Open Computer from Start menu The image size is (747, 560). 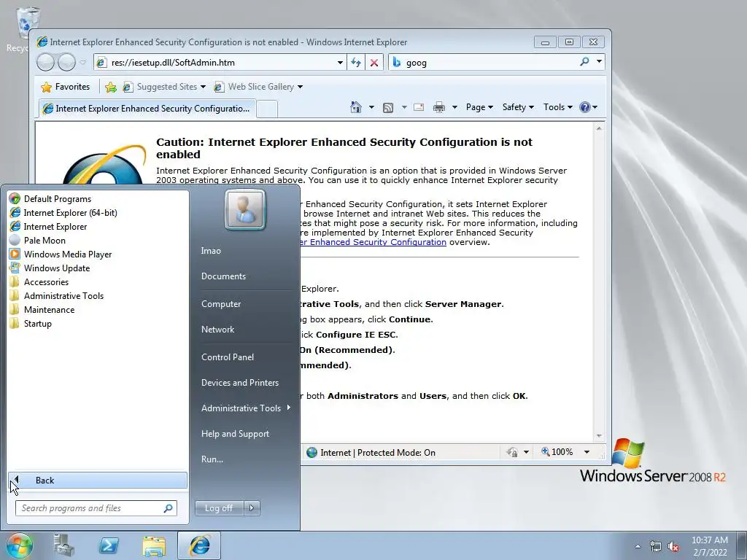(221, 304)
